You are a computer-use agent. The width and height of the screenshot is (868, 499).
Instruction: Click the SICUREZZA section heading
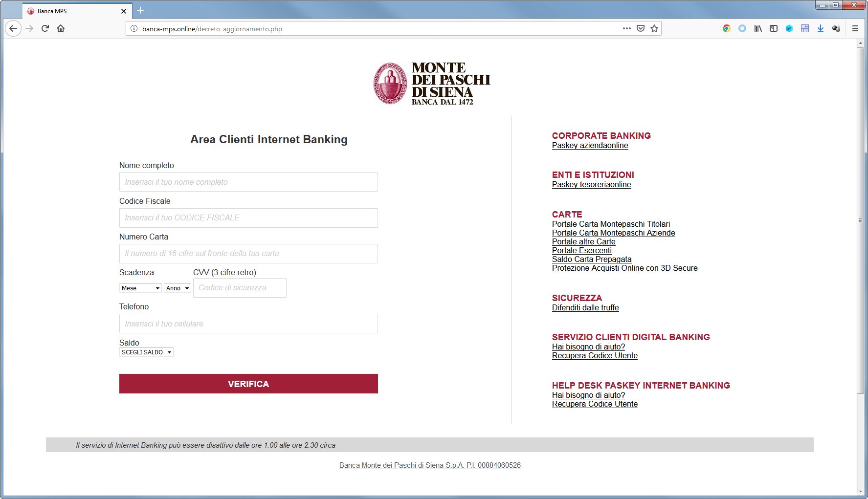577,298
